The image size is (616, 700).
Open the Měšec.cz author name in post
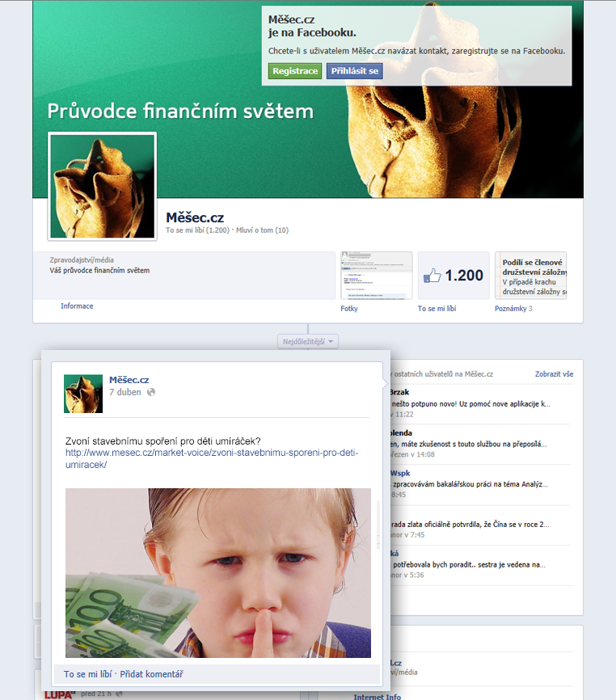[x=129, y=380]
